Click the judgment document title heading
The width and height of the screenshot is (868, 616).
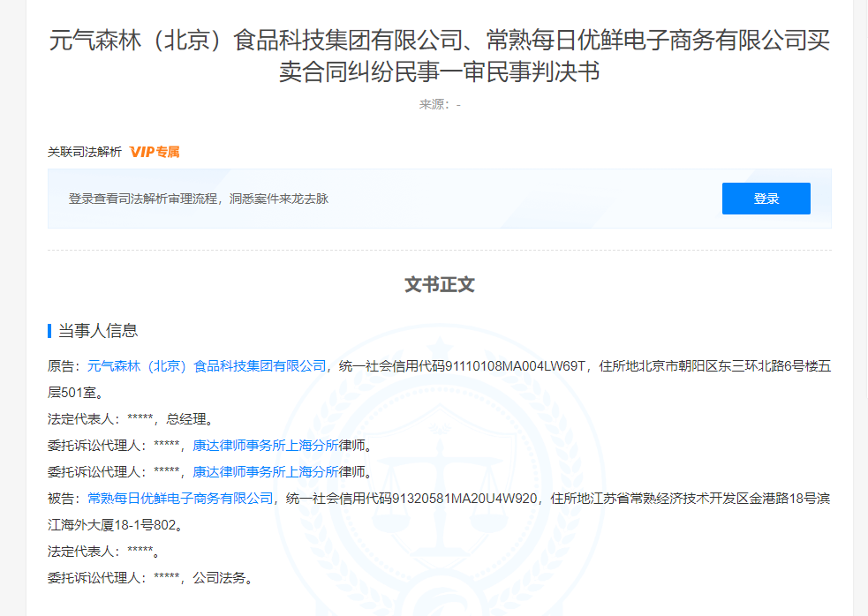439,56
